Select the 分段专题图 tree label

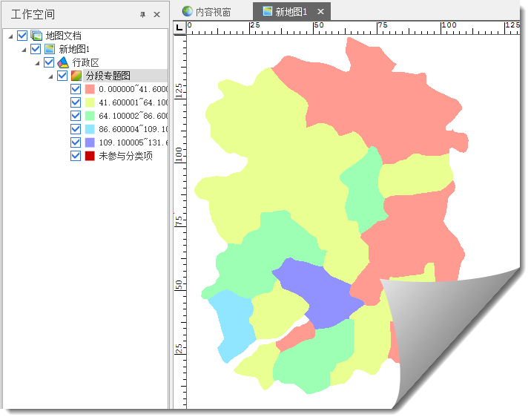pyautogui.click(x=108, y=76)
